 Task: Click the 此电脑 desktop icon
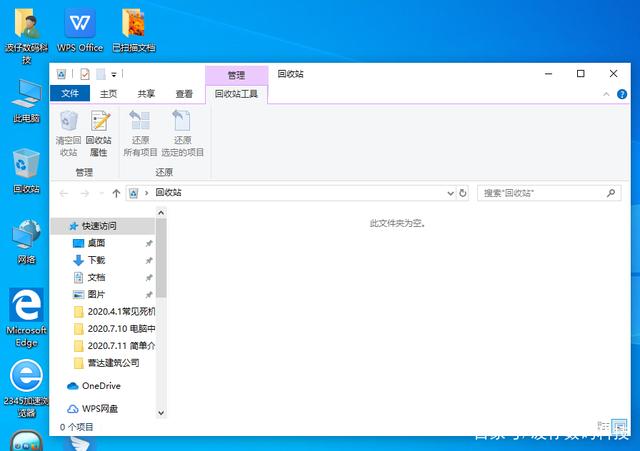click(27, 101)
